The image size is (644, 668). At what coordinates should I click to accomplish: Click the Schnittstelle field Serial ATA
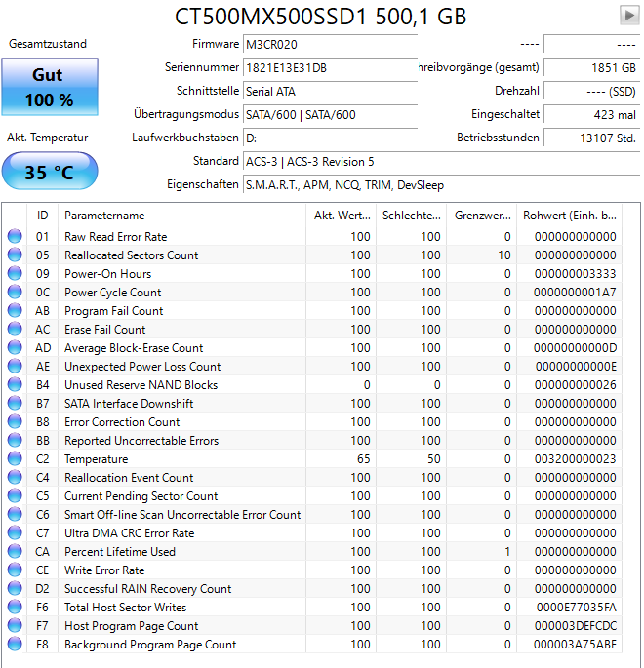pyautogui.click(x=330, y=91)
